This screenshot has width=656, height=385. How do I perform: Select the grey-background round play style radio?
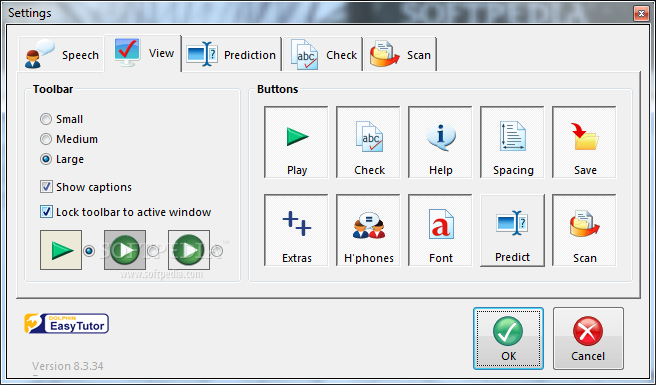pyautogui.click(x=153, y=251)
